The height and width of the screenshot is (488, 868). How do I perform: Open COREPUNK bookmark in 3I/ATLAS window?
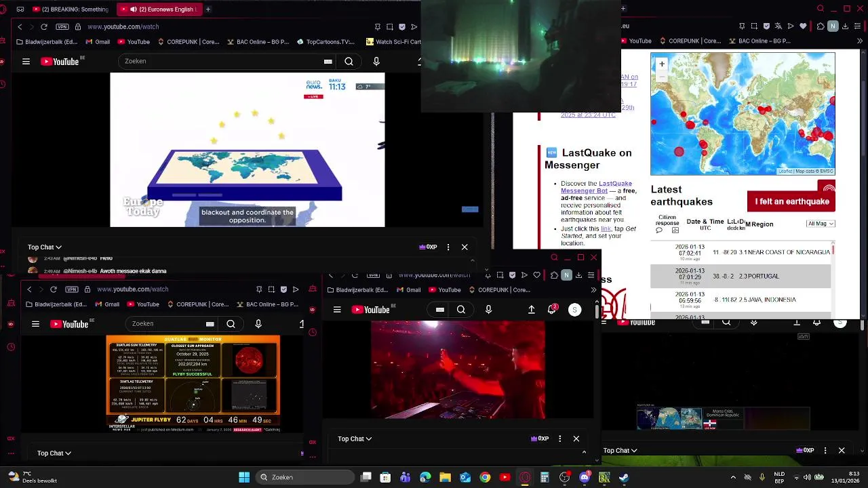click(x=197, y=304)
